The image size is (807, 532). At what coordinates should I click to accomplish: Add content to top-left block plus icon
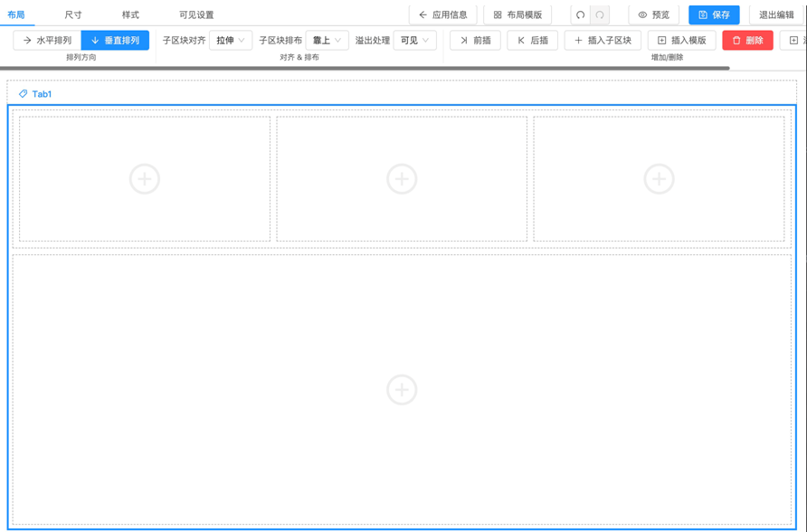(x=145, y=179)
